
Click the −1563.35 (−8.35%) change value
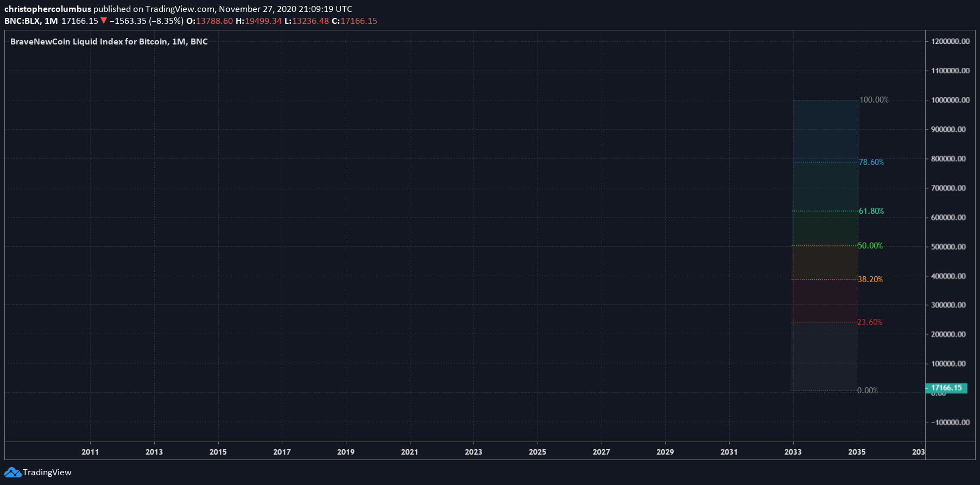pos(147,21)
